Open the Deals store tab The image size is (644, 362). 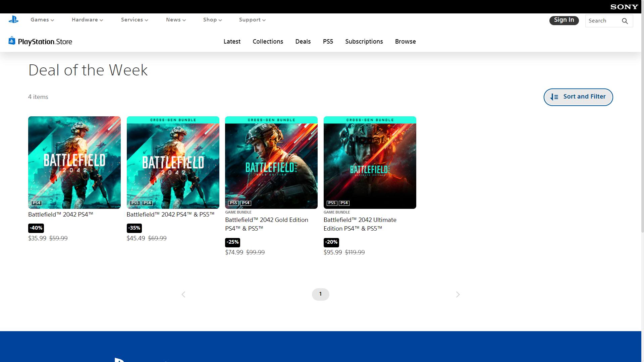[303, 42]
